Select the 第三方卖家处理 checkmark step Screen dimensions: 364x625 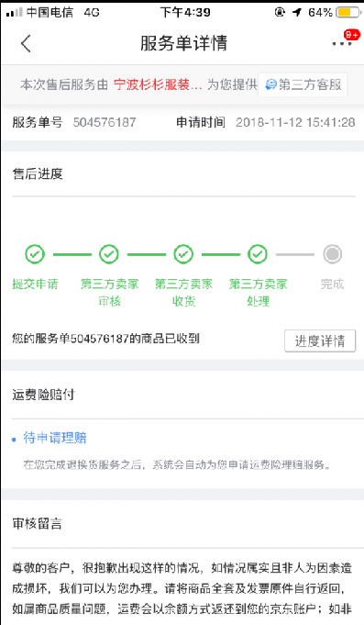pyautogui.click(x=258, y=254)
